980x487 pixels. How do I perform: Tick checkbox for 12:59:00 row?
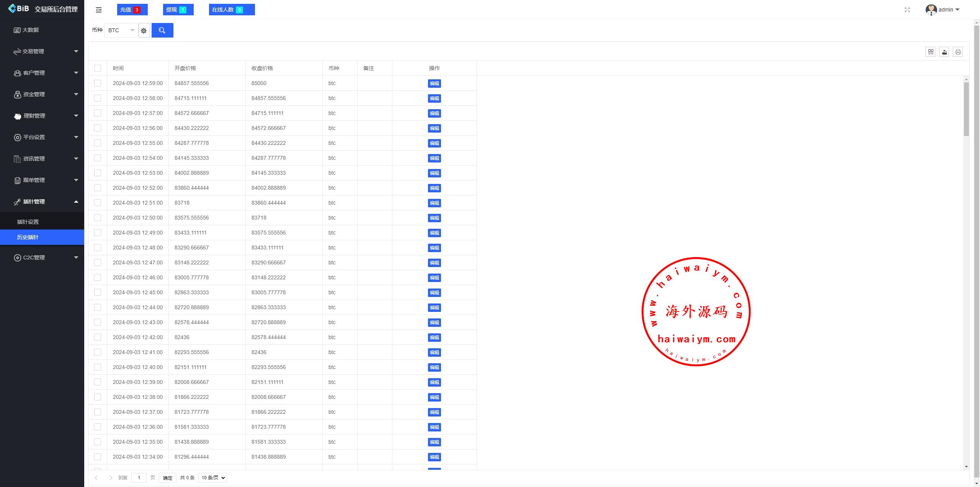(98, 83)
